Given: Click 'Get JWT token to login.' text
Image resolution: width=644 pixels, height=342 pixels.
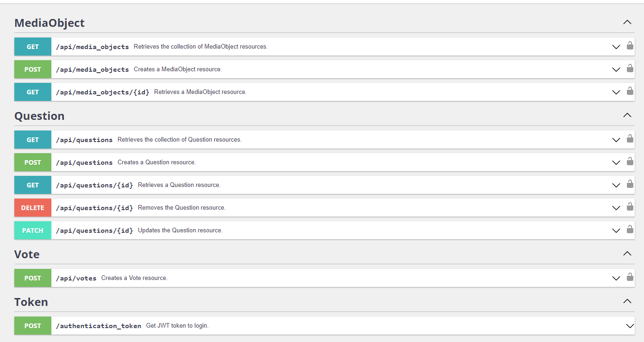Looking at the screenshot, I should [178, 326].
